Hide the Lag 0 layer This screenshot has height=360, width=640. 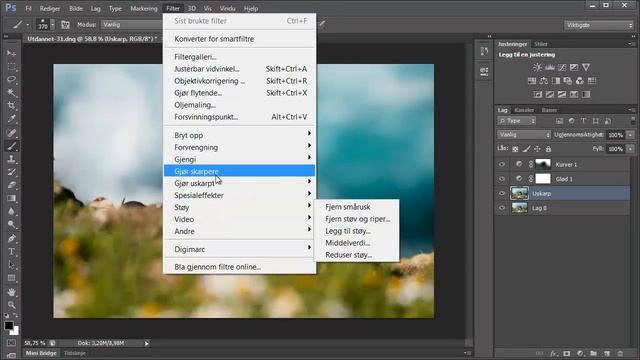coord(502,208)
